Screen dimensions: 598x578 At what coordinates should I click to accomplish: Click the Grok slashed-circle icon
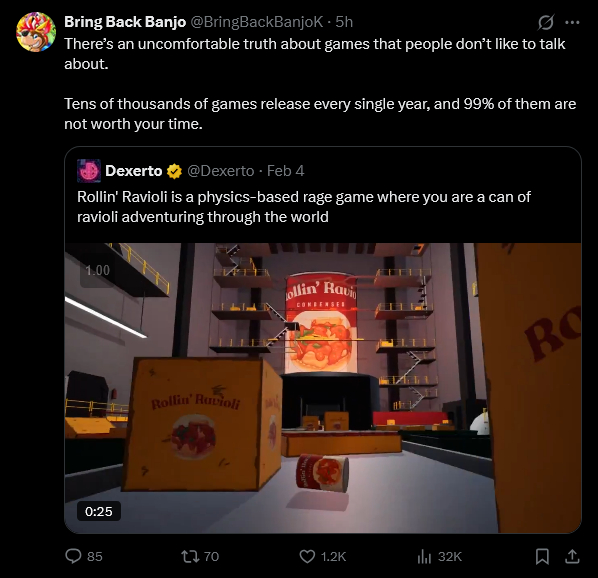coord(545,22)
